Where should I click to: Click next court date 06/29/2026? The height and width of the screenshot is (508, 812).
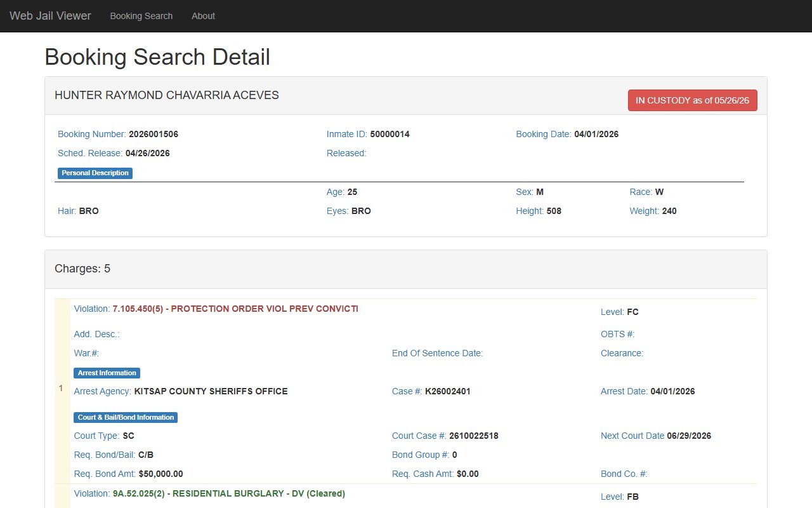[x=689, y=436]
